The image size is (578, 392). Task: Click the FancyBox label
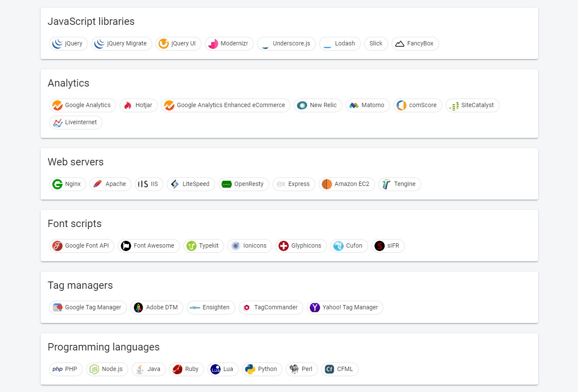(x=420, y=43)
